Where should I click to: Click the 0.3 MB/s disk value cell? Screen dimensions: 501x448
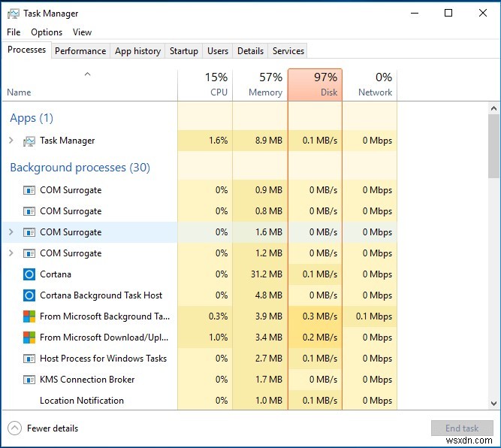click(x=315, y=316)
